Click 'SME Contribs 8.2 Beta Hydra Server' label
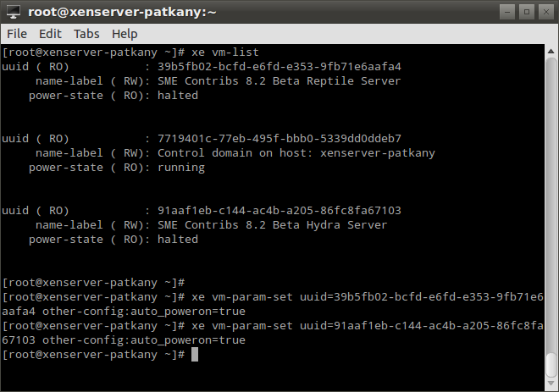The image size is (559, 392). click(x=273, y=225)
